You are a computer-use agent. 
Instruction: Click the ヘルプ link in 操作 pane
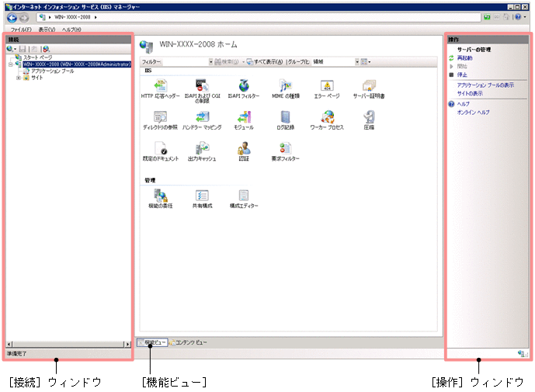[x=464, y=104]
